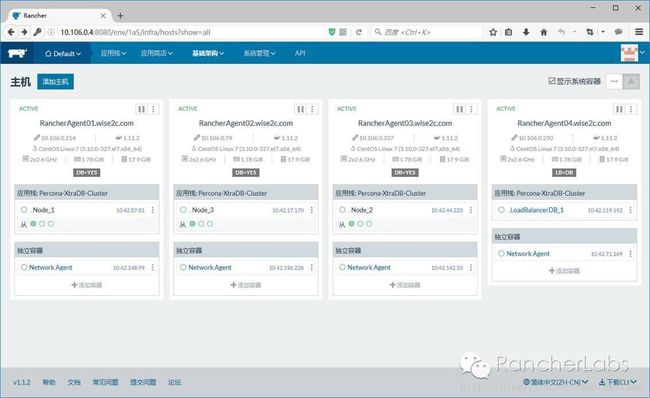Open host RancherAgent04.wise2c.com details
This screenshot has height=398, width=650.
click(564, 123)
